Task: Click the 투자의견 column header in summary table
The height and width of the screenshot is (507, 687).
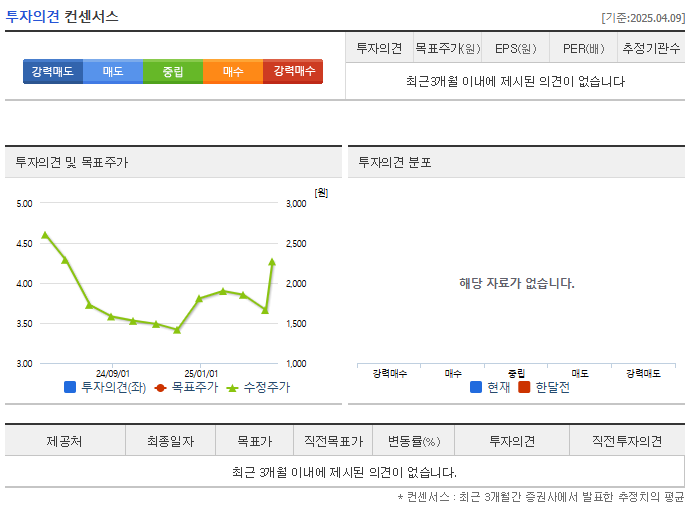Action: coord(379,48)
